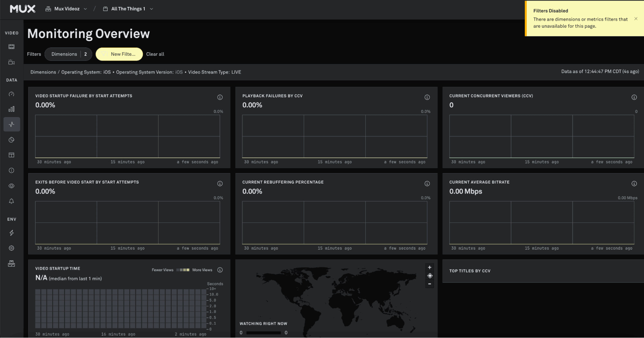Show info for Current Rebuffering Percentage
Image resolution: width=644 pixels, height=338 pixels.
pyautogui.click(x=427, y=183)
